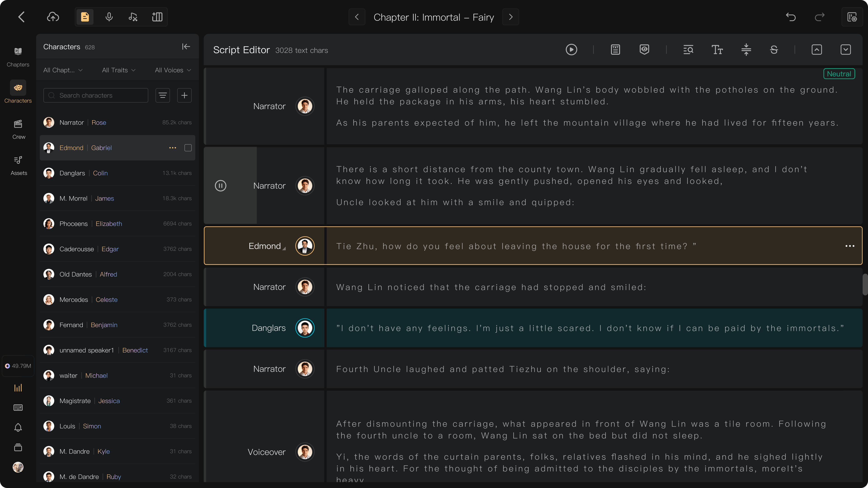Screen dimensions: 868x488
Task: Click the Danglars avatar in the script line
Action: [305, 328]
